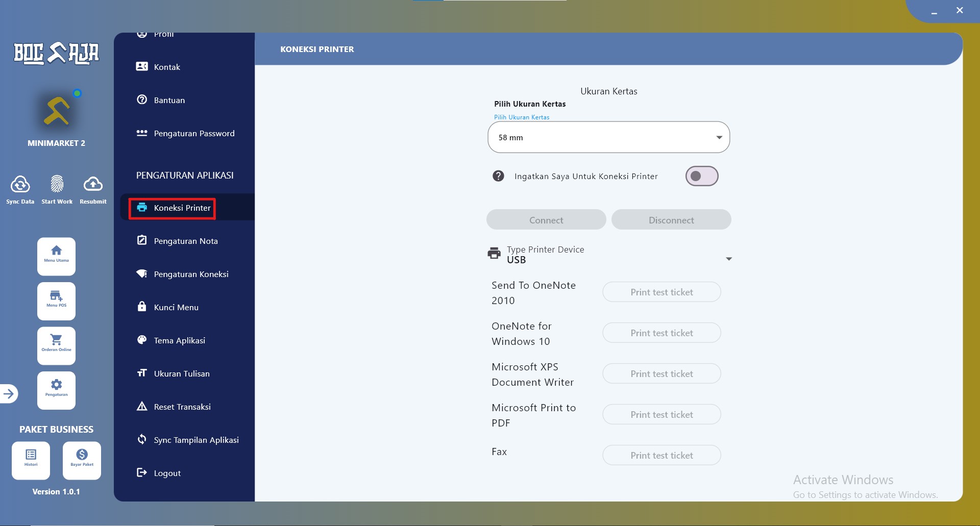The image size is (980, 526).
Task: Click the PAKET BUSINESS label
Action: click(56, 430)
